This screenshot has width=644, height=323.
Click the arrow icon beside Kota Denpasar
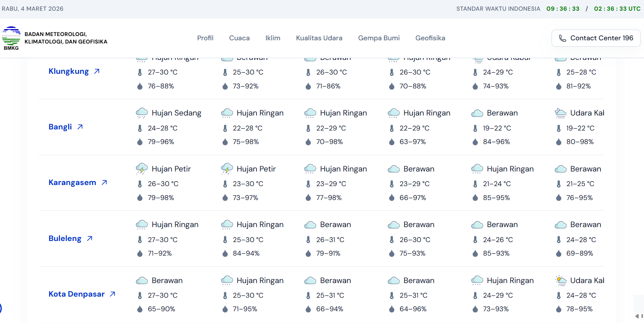pos(112,294)
